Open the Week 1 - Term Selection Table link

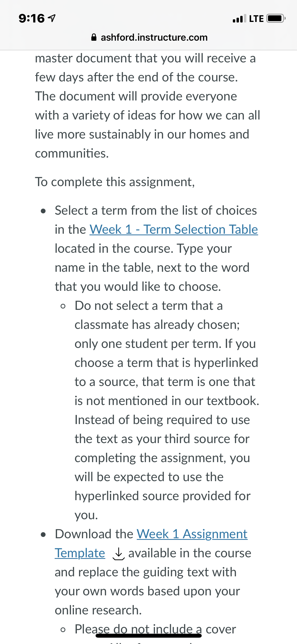pyautogui.click(x=174, y=229)
